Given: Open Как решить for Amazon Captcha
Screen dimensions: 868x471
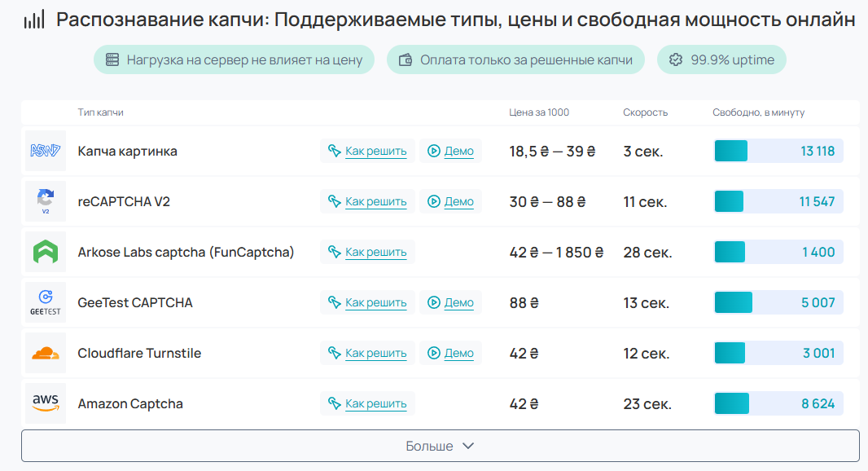Looking at the screenshot, I should (x=367, y=403).
